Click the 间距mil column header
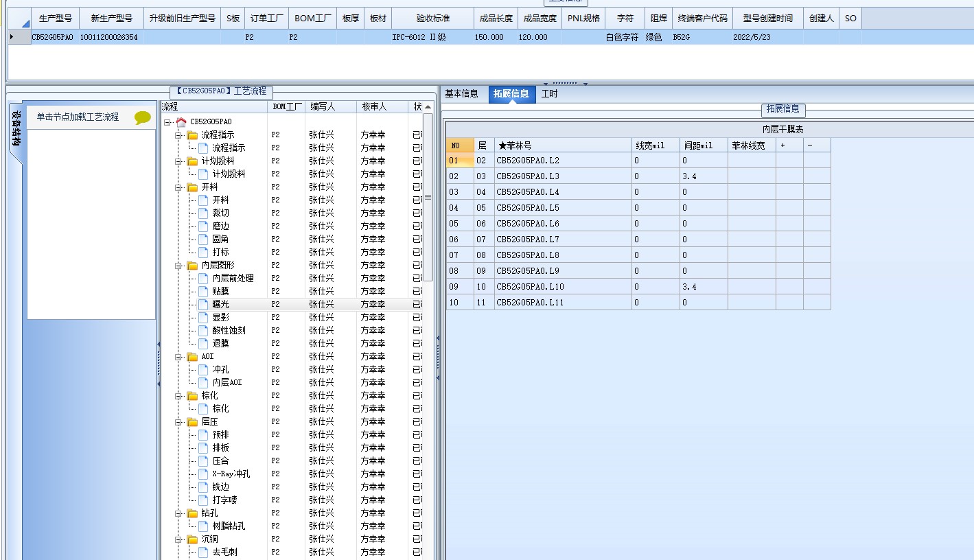Screen dimensions: 974x560 coord(704,145)
